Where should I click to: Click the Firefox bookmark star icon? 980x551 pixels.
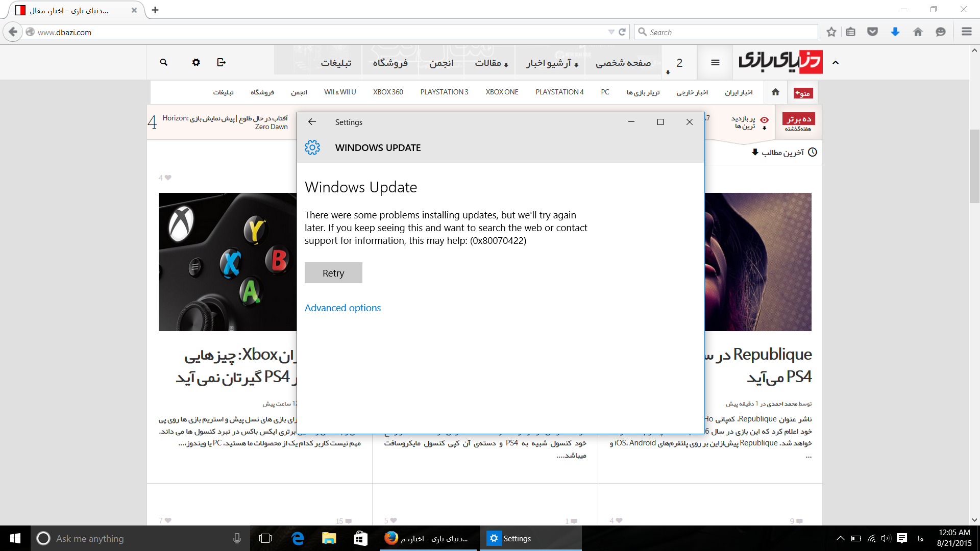831,32
